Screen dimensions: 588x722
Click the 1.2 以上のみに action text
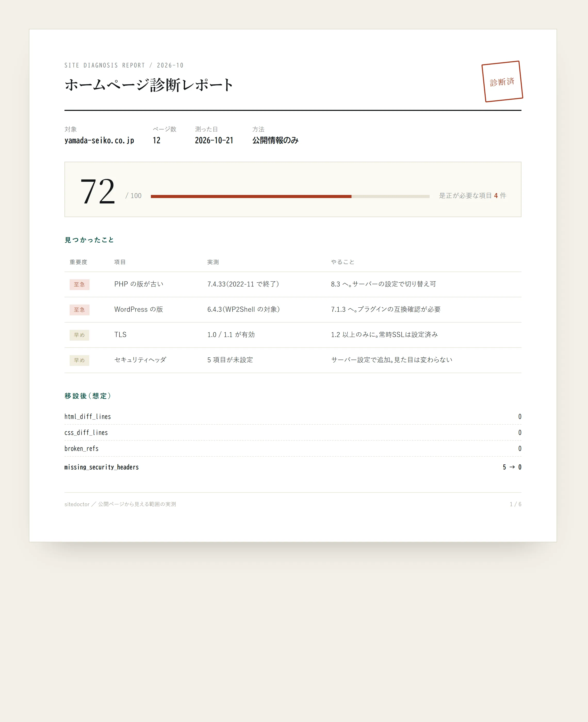point(385,335)
